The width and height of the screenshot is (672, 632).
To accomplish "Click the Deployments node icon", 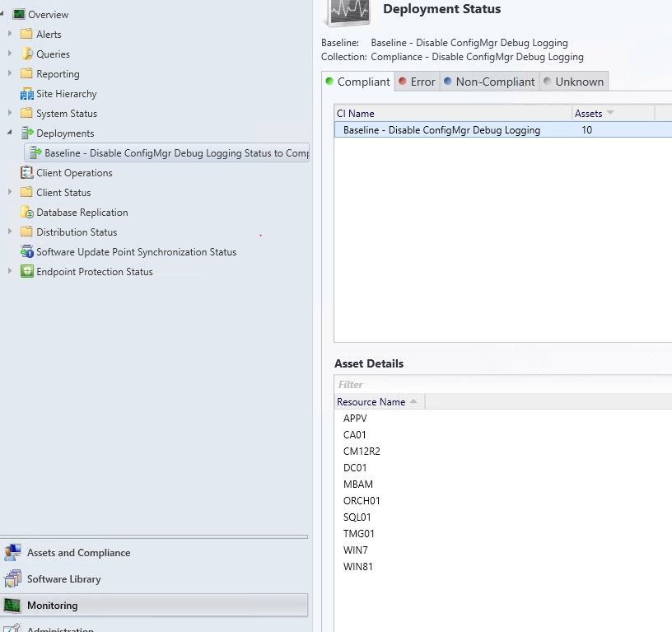I will point(27,133).
